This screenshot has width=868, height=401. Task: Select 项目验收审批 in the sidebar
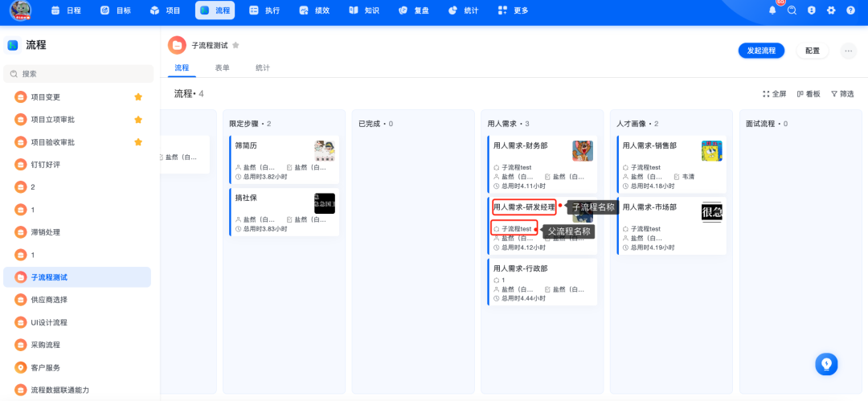pos(77,142)
